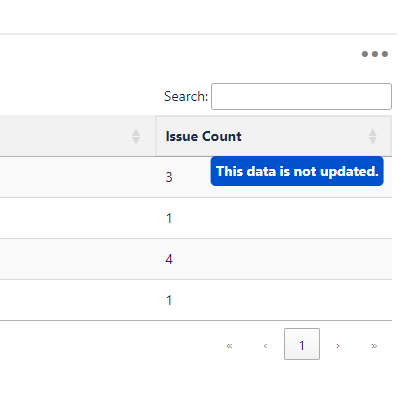Sort by the Issue Count column header text
409x418 pixels.
(x=203, y=136)
